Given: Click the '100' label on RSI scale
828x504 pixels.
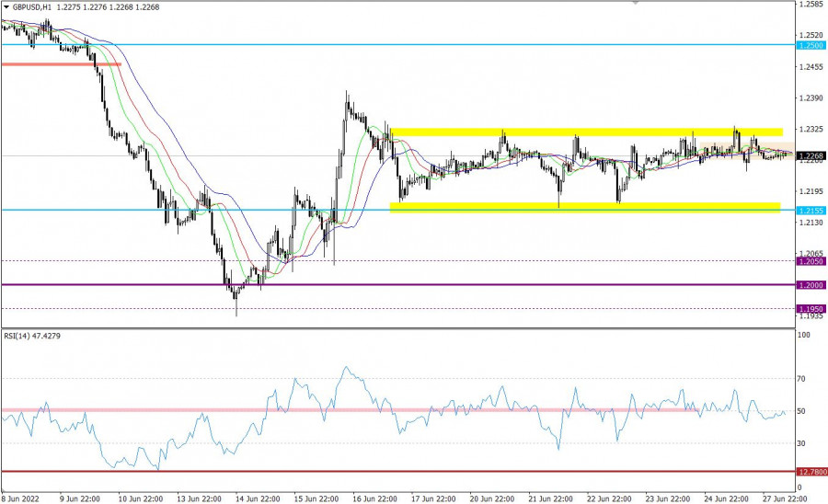Looking at the screenshot, I should (x=804, y=335).
